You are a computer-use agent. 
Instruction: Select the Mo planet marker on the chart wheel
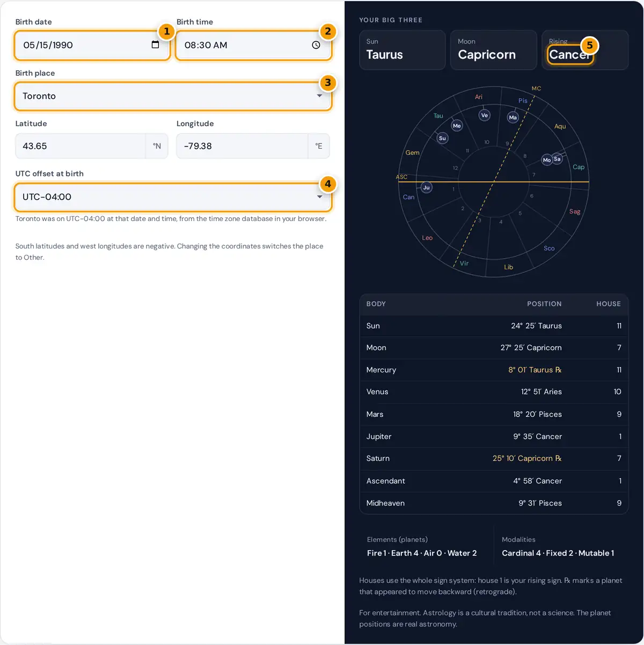pyautogui.click(x=547, y=159)
